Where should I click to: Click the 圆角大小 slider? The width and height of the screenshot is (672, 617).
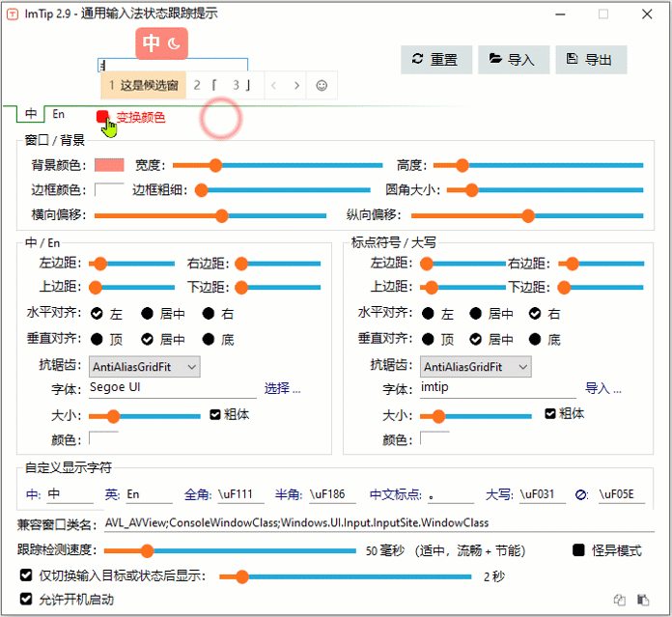pyautogui.click(x=546, y=190)
